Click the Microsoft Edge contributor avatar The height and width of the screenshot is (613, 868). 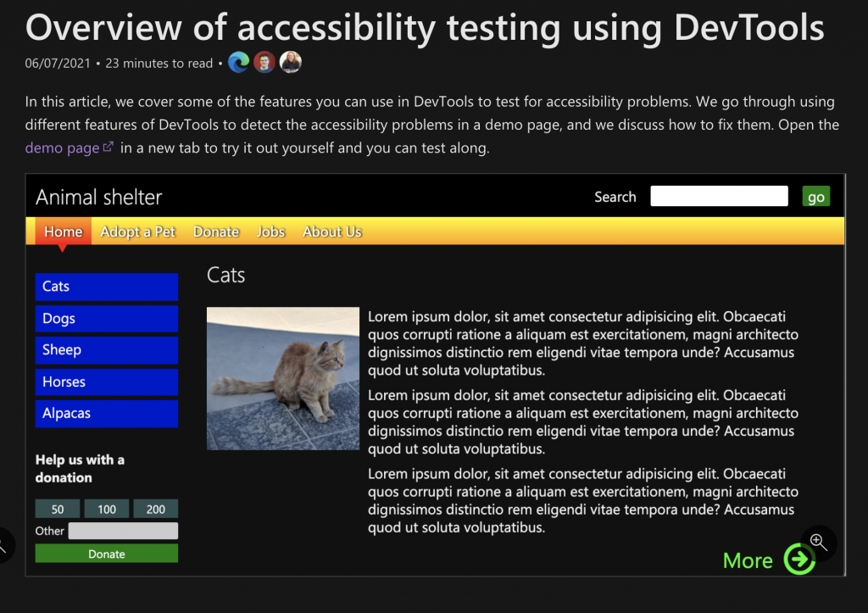(x=238, y=62)
